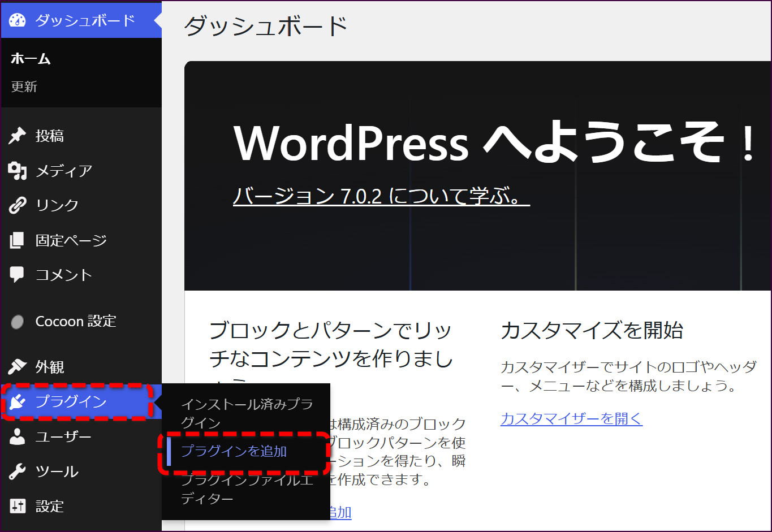The image size is (772, 532).
Task: Choose プラグインを追加 from the flyout
Action: tap(234, 451)
